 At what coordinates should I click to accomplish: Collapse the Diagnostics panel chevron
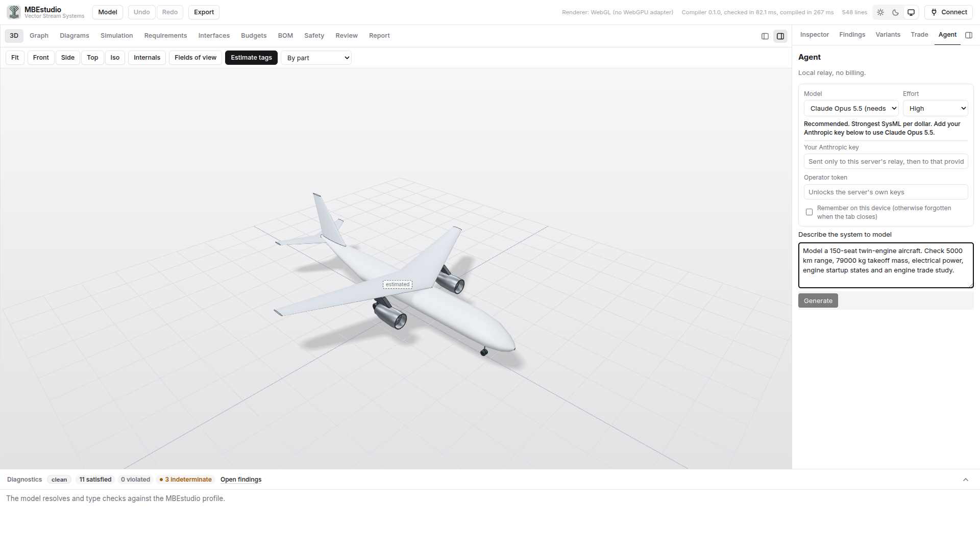tap(965, 480)
